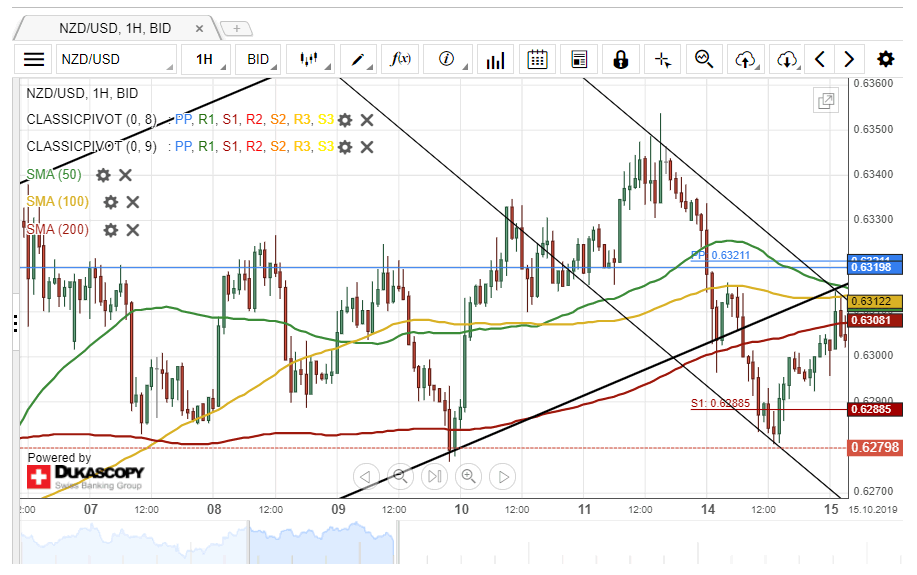
Task: Click the lock chart icon
Action: [620, 59]
